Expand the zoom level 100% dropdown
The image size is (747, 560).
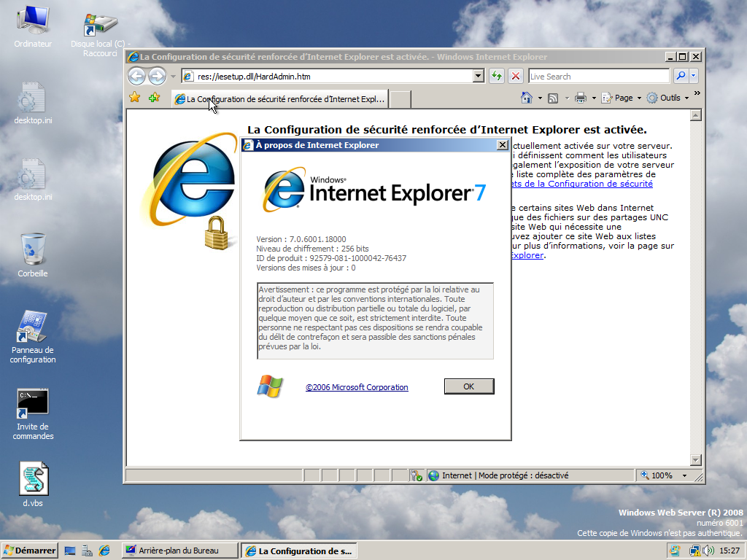tap(684, 475)
